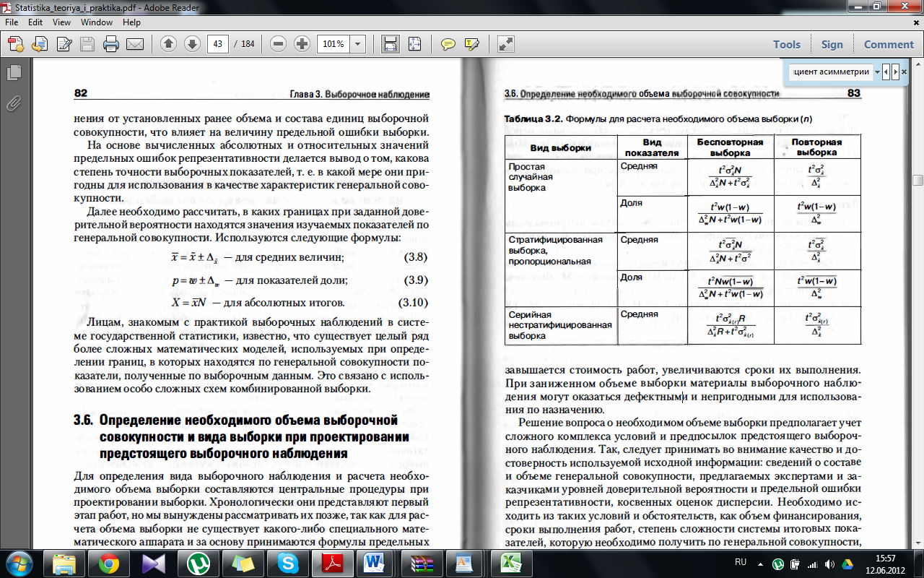Open Skype from the taskbar
This screenshot has width=924, height=578.
[287, 562]
